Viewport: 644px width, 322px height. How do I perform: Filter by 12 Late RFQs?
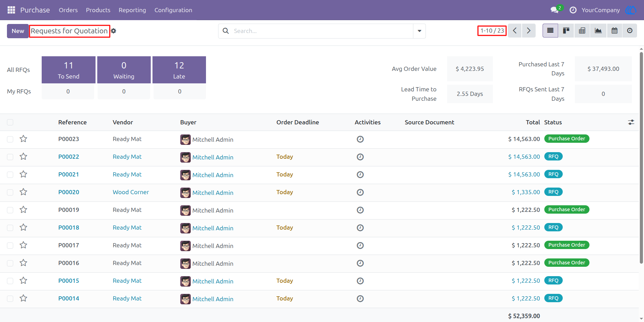pyautogui.click(x=179, y=70)
